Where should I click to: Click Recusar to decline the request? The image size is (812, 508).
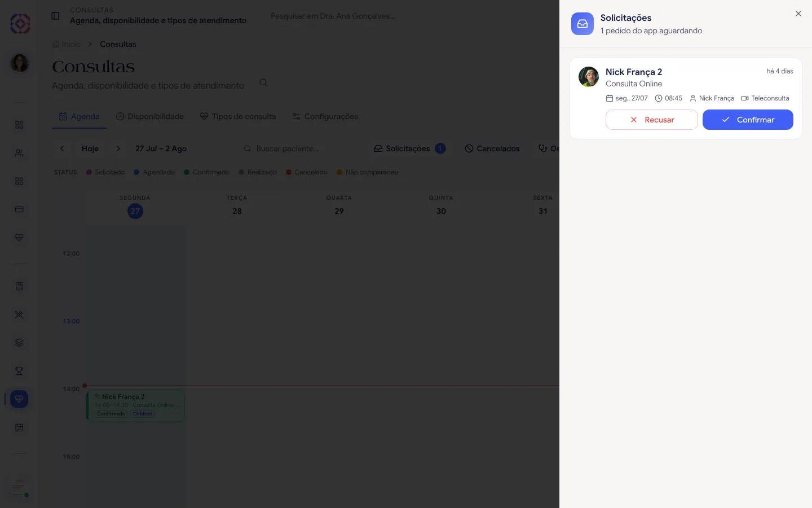pos(652,120)
